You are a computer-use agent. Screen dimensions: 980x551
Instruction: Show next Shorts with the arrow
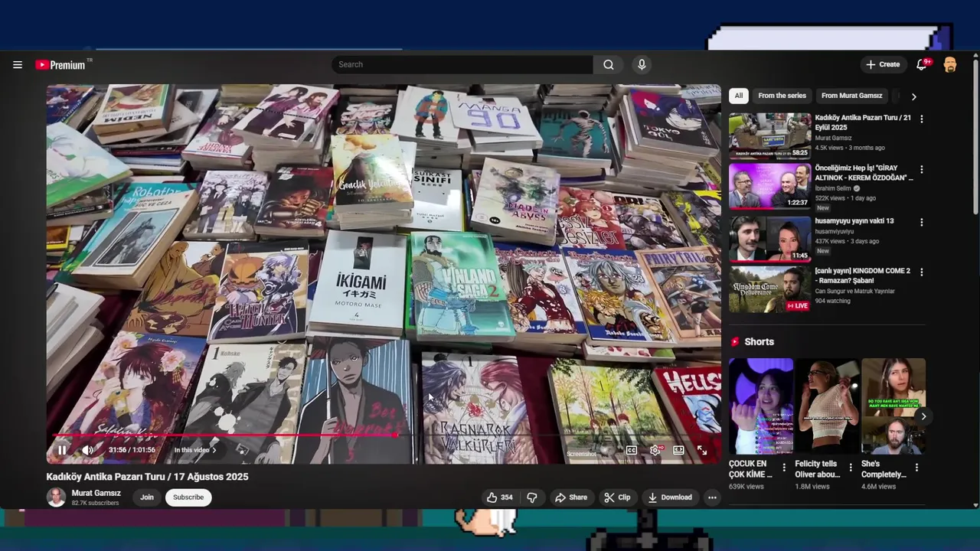click(x=923, y=416)
